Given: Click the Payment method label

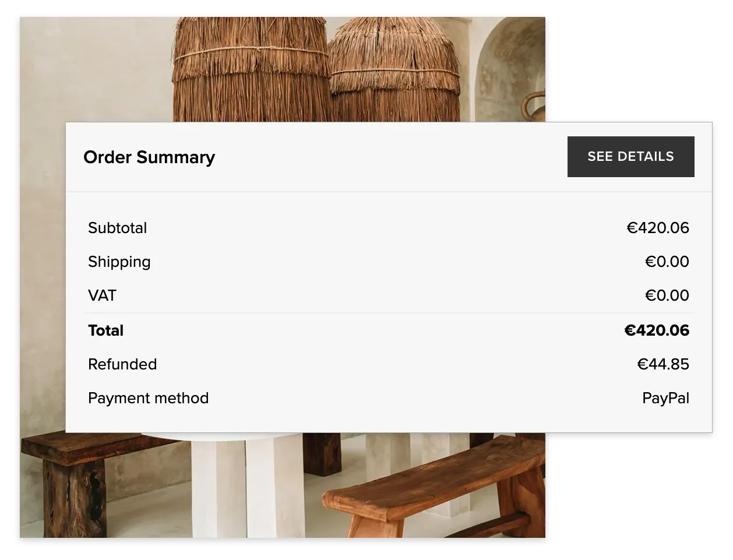Looking at the screenshot, I should tap(148, 398).
